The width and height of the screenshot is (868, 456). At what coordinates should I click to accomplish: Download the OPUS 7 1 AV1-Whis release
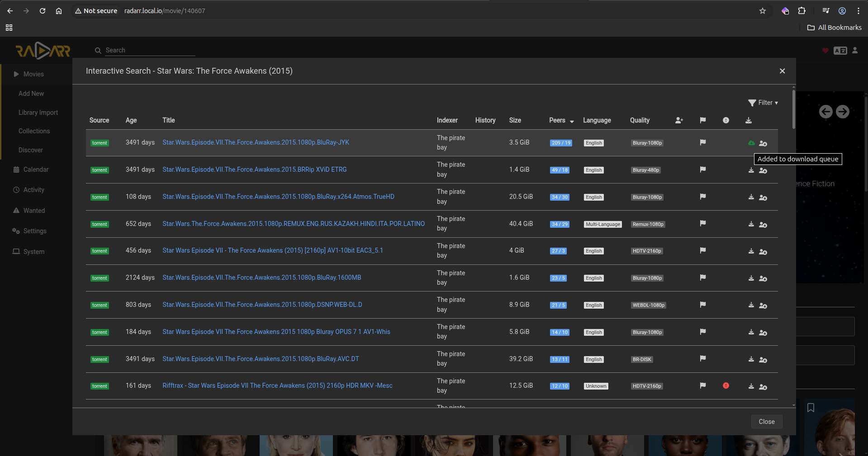(751, 332)
